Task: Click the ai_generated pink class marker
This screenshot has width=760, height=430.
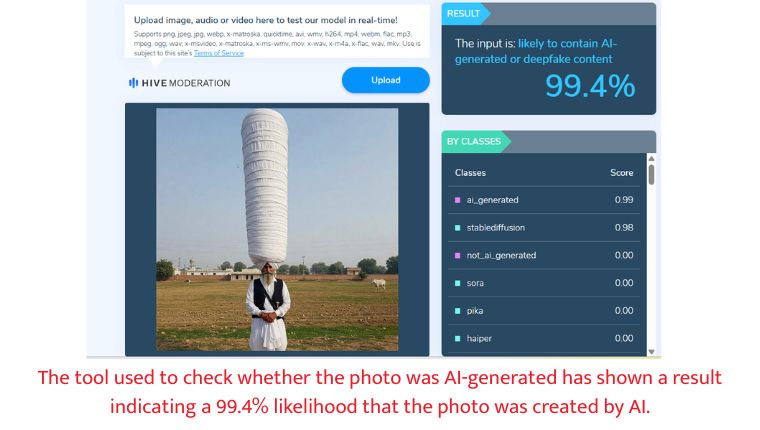Action: pos(457,200)
